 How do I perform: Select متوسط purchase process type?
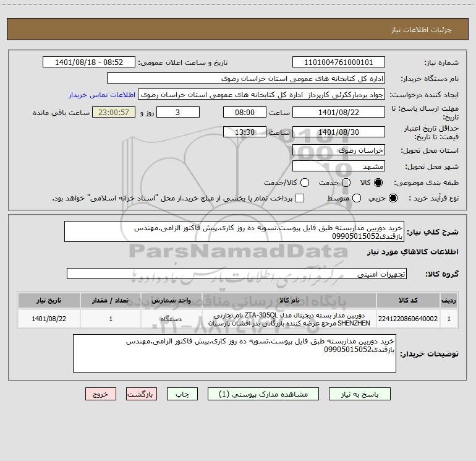point(357,198)
